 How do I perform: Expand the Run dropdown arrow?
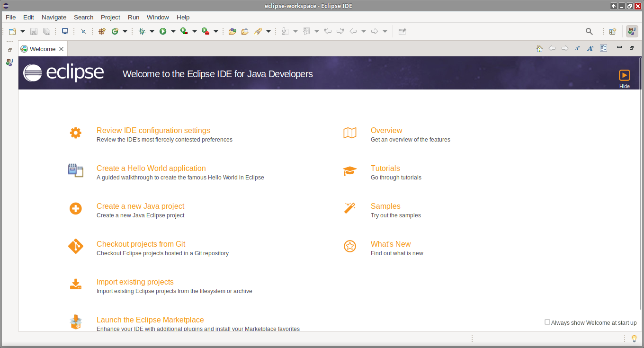pyautogui.click(x=173, y=32)
